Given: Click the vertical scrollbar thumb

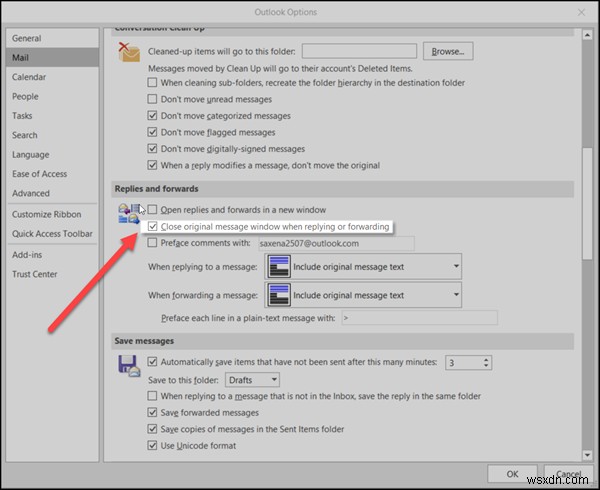Looking at the screenshot, I should 587,203.
